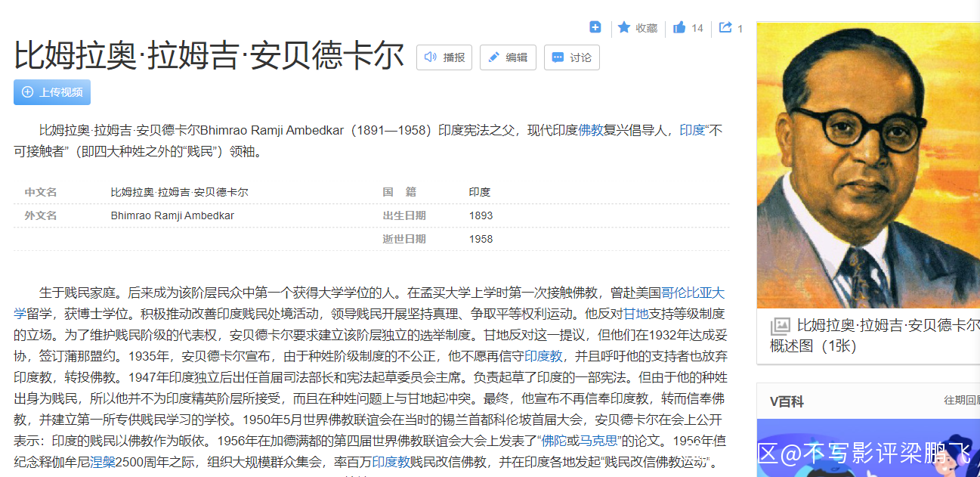Click the 中文名 field label
980x477 pixels.
tap(41, 192)
